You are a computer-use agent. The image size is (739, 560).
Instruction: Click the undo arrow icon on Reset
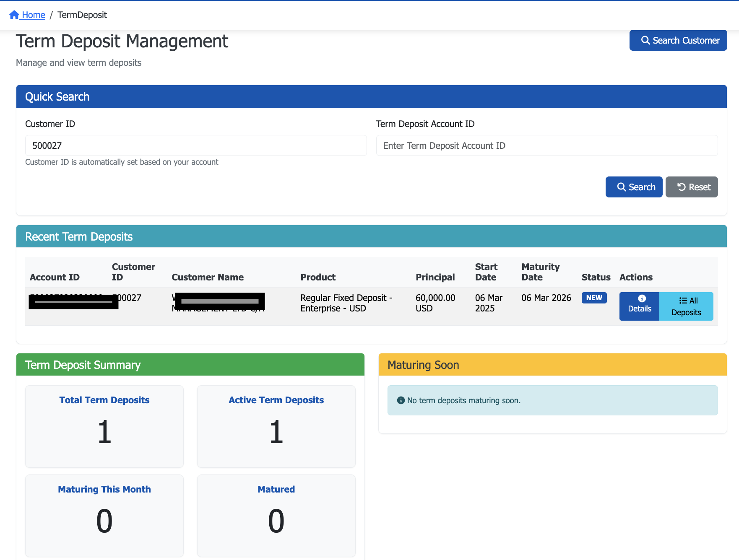(x=682, y=187)
